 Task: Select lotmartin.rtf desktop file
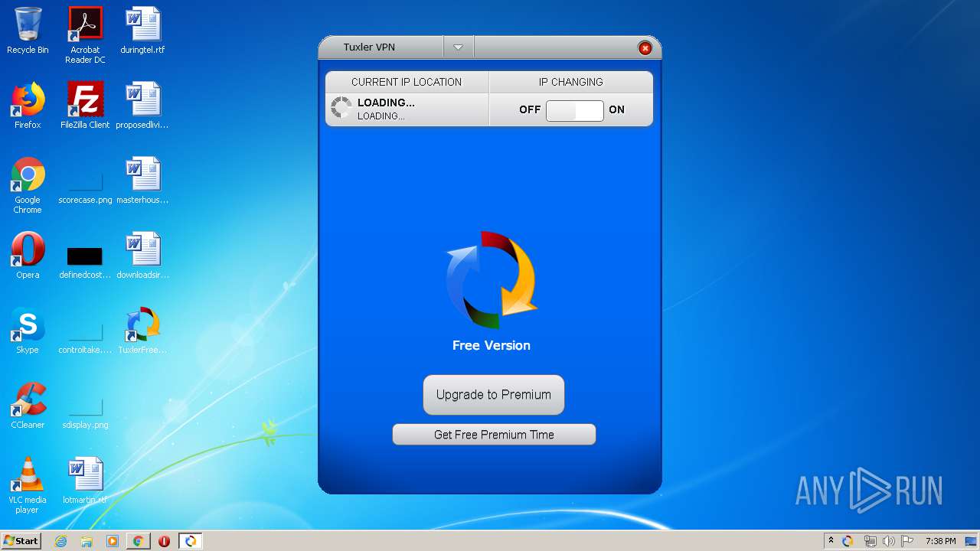coord(85,481)
